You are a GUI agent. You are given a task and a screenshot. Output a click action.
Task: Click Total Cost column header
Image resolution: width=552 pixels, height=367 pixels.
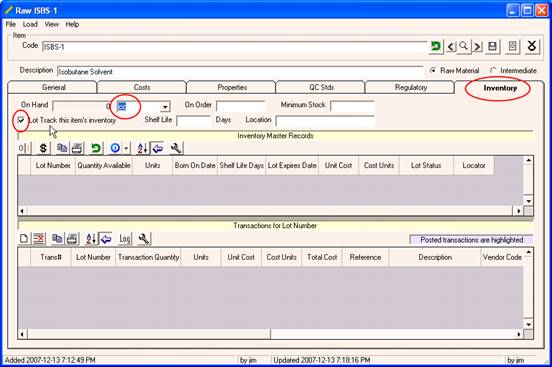point(322,257)
